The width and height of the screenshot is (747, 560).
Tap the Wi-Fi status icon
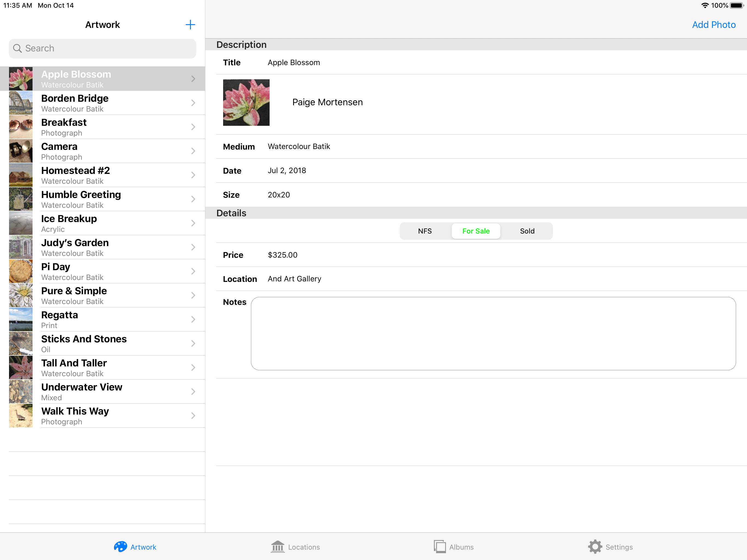pos(705,5)
